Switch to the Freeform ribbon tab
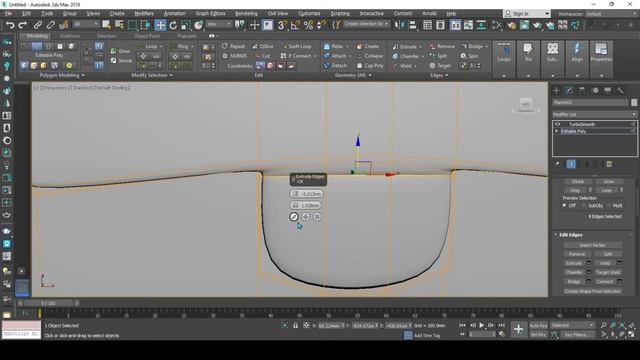 [x=70, y=36]
